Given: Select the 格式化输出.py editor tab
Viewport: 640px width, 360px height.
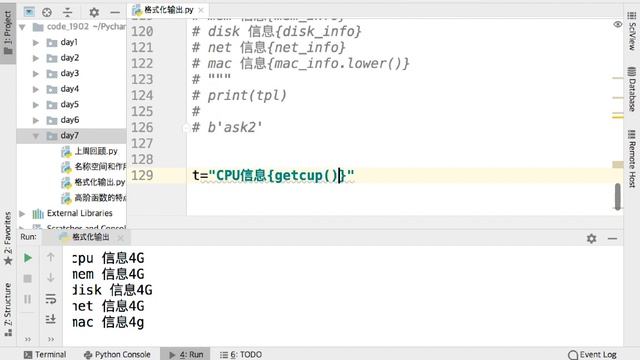Looking at the screenshot, I should click(x=169, y=10).
